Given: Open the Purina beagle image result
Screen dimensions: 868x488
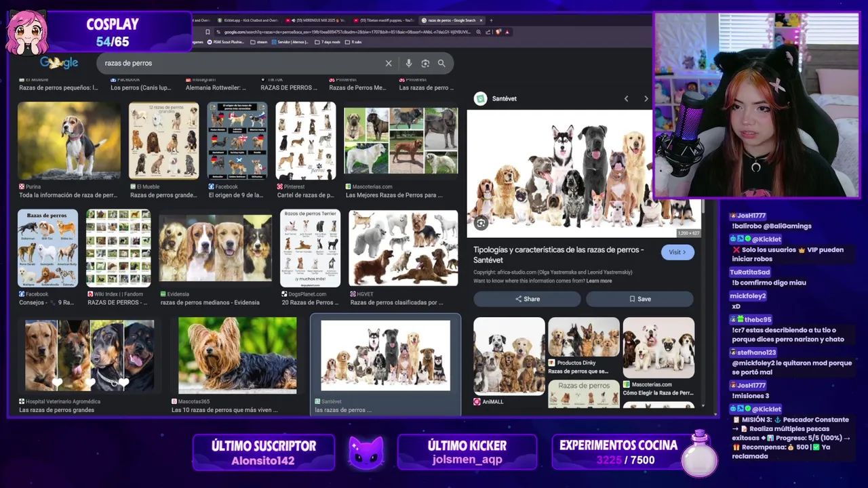Looking at the screenshot, I should [x=68, y=140].
